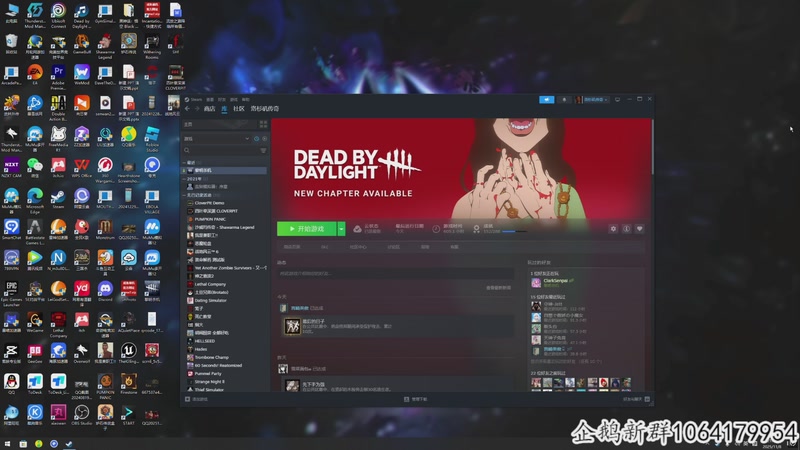Screen dimensions: 800x450
Task: Toggle the ready-to-play filter icon
Action: click(264, 139)
